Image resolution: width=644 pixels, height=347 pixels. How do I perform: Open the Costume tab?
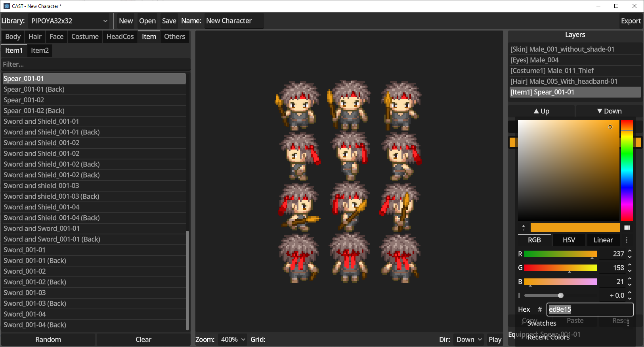[x=85, y=36]
